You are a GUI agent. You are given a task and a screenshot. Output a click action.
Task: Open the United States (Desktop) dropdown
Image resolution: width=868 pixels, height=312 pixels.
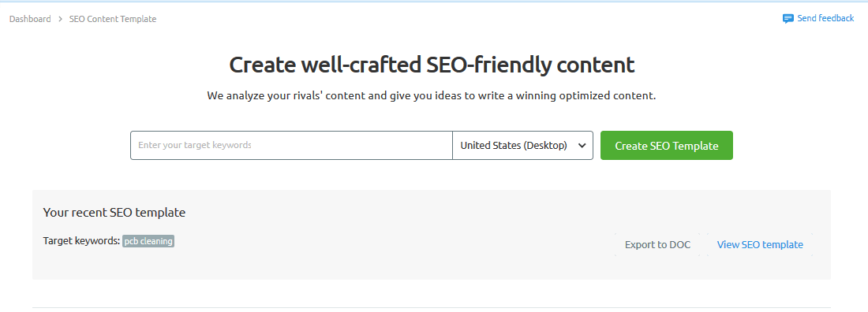click(x=522, y=146)
